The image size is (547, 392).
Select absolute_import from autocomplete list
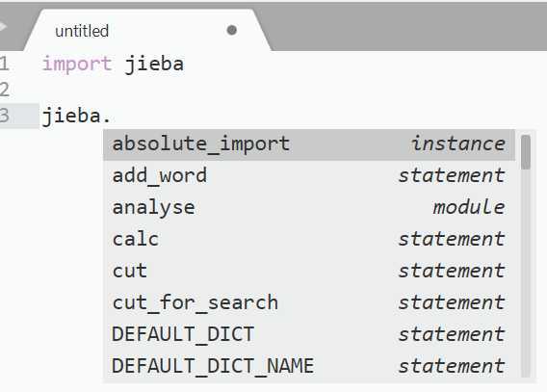point(309,144)
